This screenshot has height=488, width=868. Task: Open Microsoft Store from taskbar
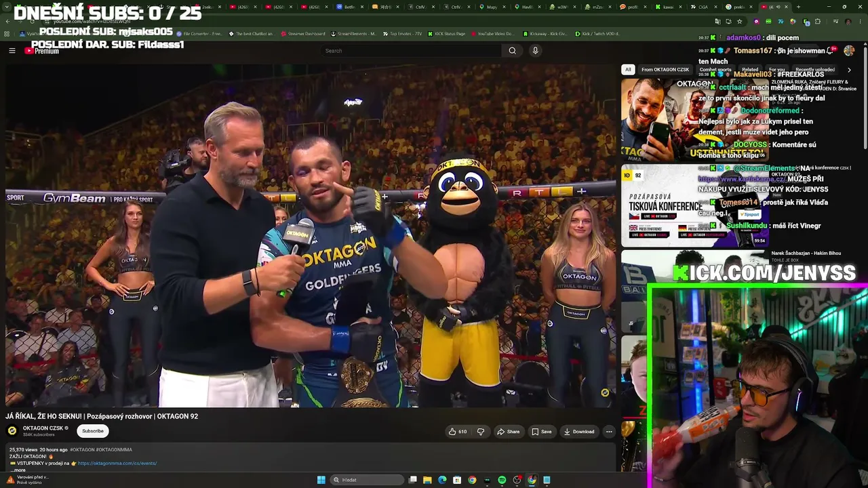[457, 480]
